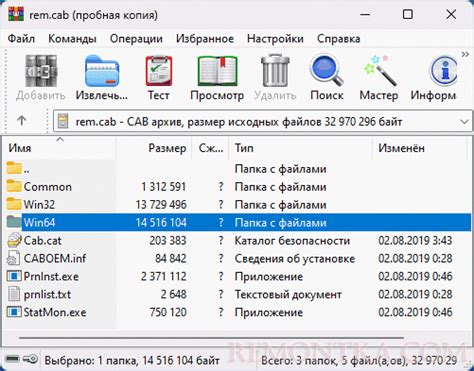Select the Common folder icon
The height and width of the screenshot is (371, 474).
point(14,186)
